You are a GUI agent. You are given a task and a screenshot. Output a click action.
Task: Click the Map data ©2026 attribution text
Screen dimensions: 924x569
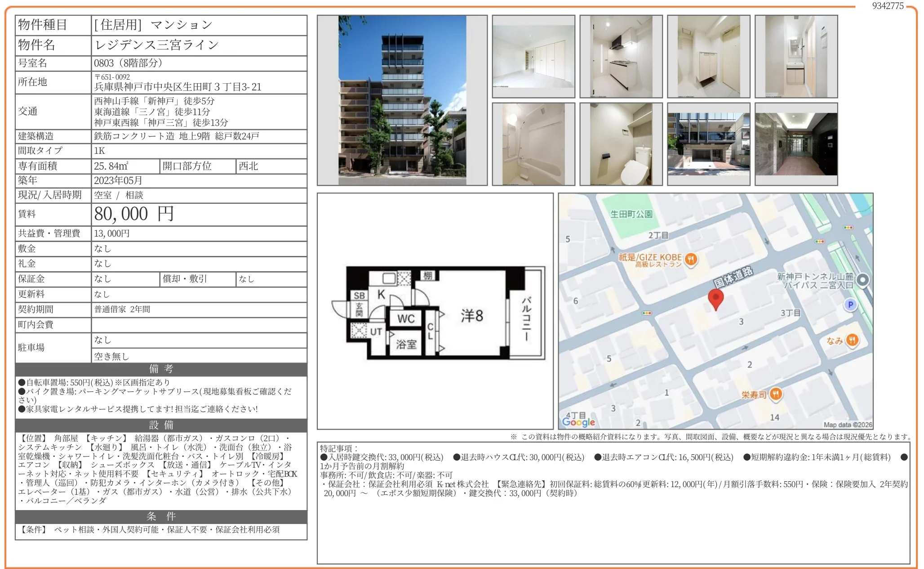click(847, 425)
